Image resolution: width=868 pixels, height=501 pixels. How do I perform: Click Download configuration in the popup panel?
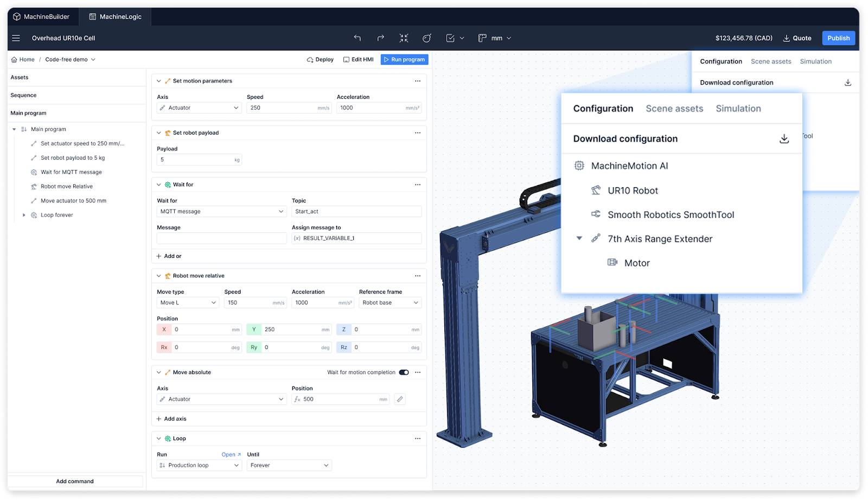pyautogui.click(x=626, y=138)
